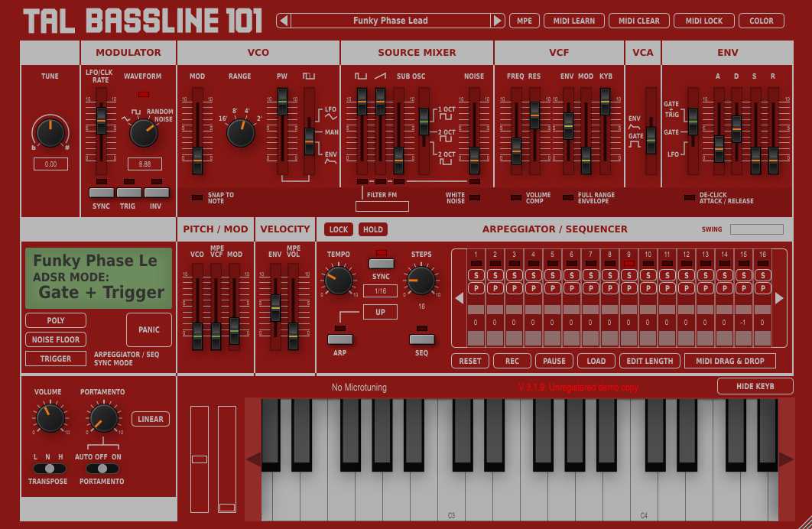Screen dimensions: 812x529
Task: Toggle the P button on step 9
Action: point(628,288)
